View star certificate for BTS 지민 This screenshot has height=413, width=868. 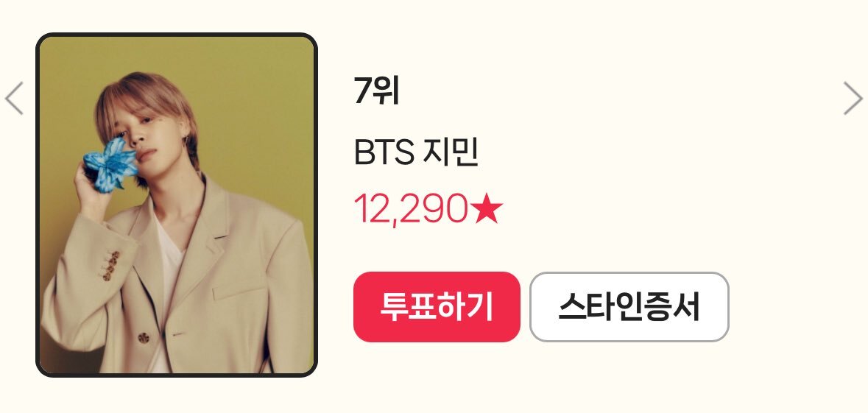pyautogui.click(x=629, y=307)
